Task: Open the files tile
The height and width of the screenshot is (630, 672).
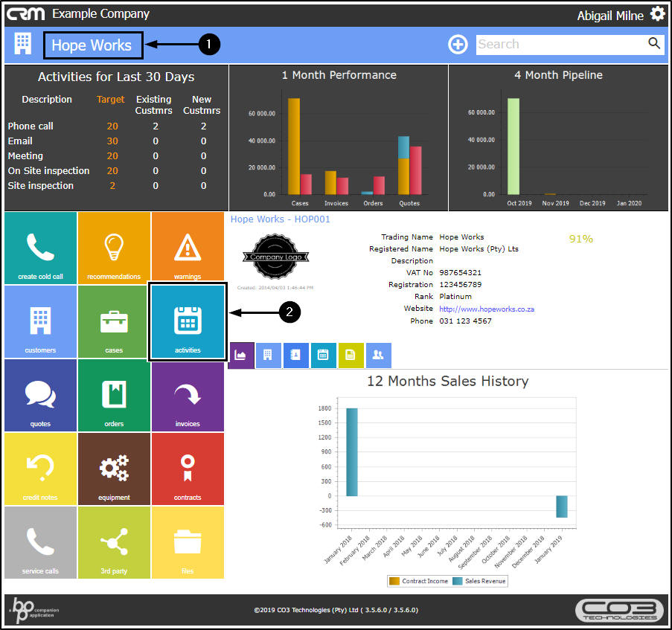Action: [188, 543]
